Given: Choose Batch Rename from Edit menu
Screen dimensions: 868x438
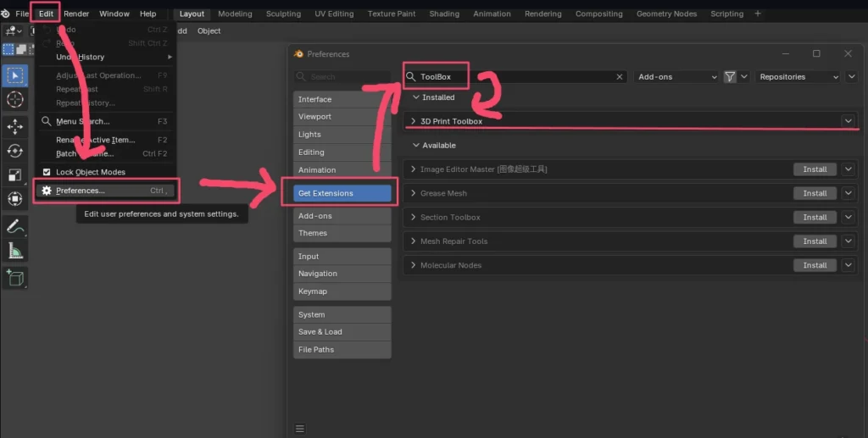Looking at the screenshot, I should (106, 153).
